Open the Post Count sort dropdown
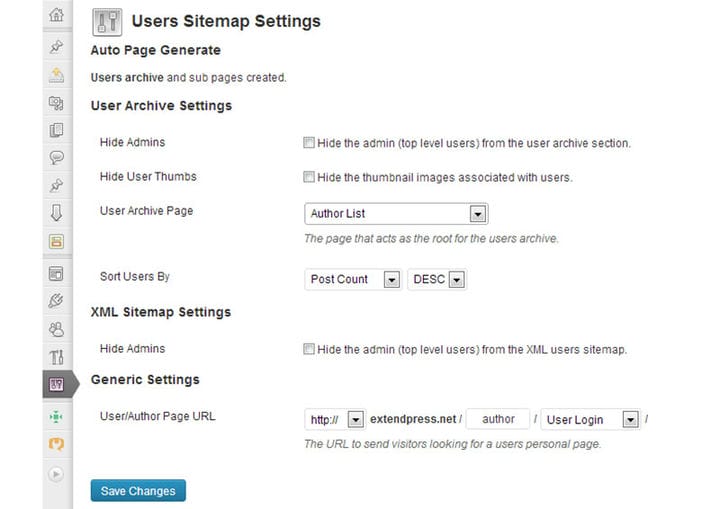The width and height of the screenshot is (720, 509). (353, 279)
